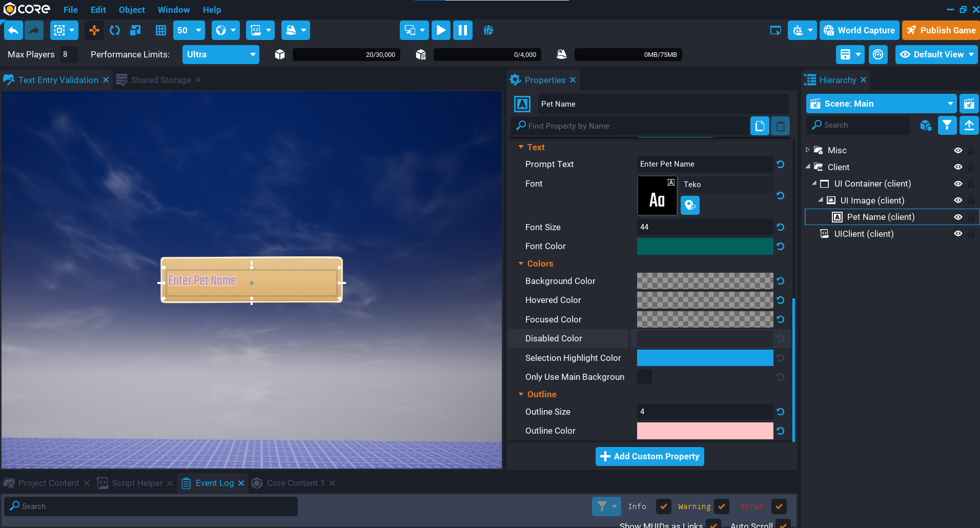This screenshot has height=528, width=980.
Task: Click the Pause preview button
Action: 462,30
